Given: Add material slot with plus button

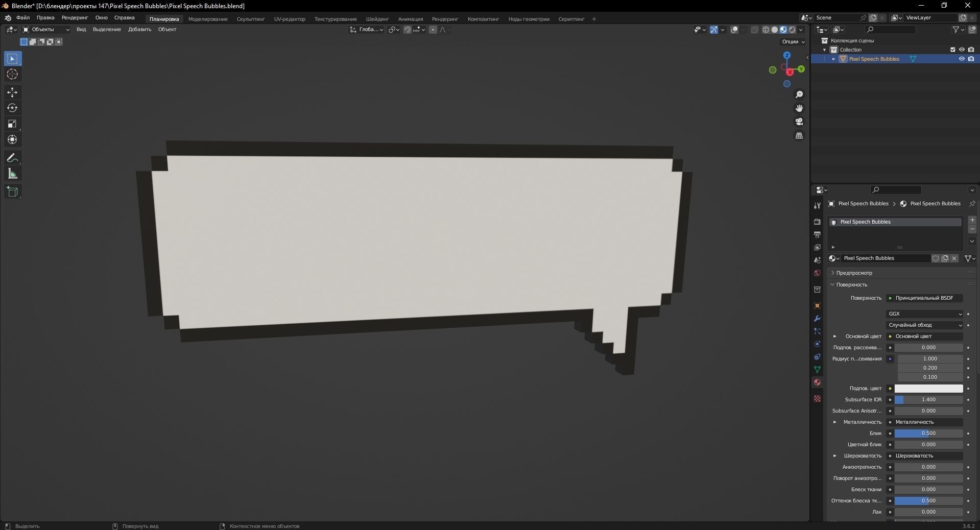Looking at the screenshot, I should point(972,220).
